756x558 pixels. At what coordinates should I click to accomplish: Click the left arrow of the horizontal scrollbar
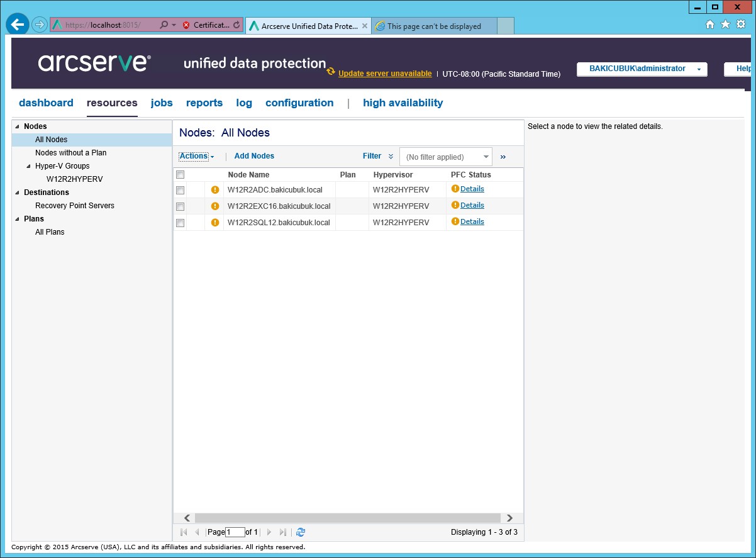pos(187,518)
